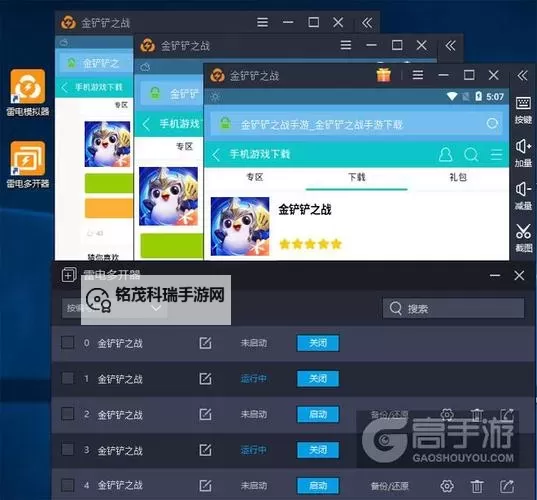Click the edit name icon for instance 1
The width and height of the screenshot is (537, 500).
coord(205,378)
